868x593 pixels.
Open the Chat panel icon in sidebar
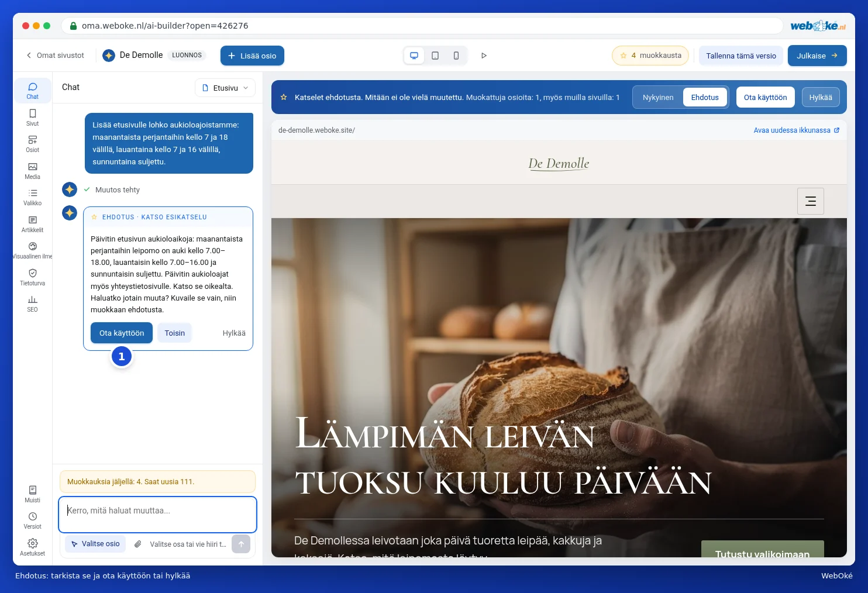pos(32,91)
